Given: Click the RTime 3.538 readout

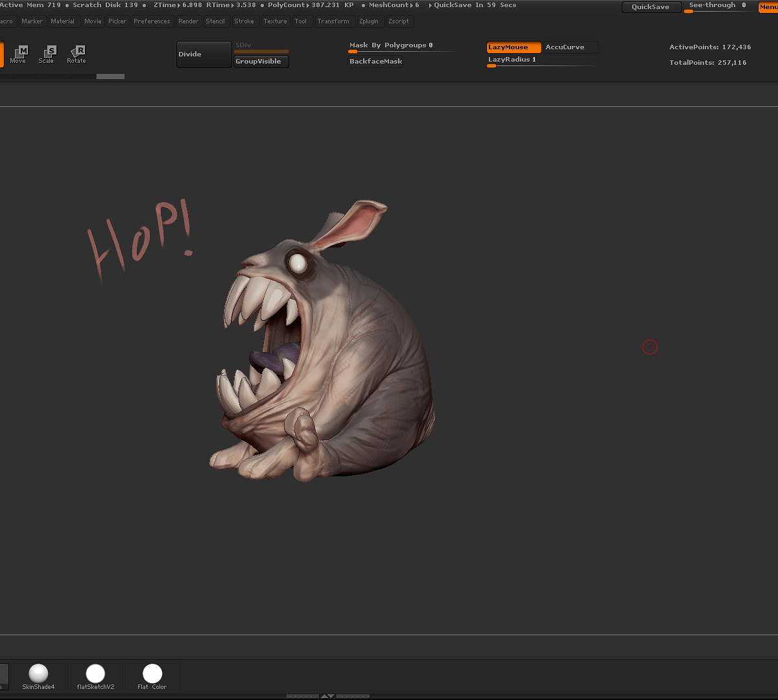Looking at the screenshot, I should [231, 5].
